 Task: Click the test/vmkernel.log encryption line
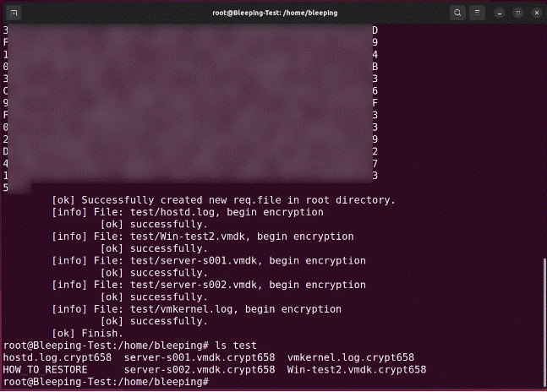coord(197,309)
